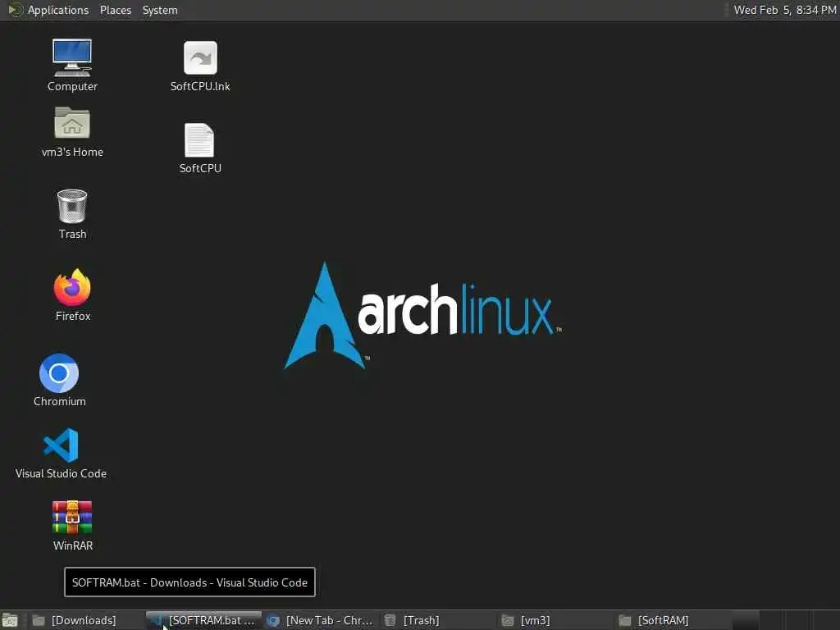Open the Applications menu
The image size is (840, 630).
58,10
